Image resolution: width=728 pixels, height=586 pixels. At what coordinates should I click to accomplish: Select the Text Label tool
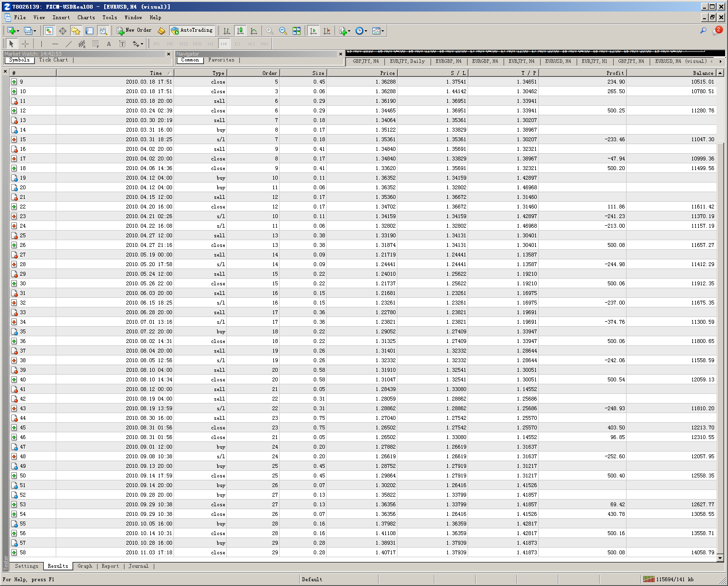pyautogui.click(x=123, y=44)
